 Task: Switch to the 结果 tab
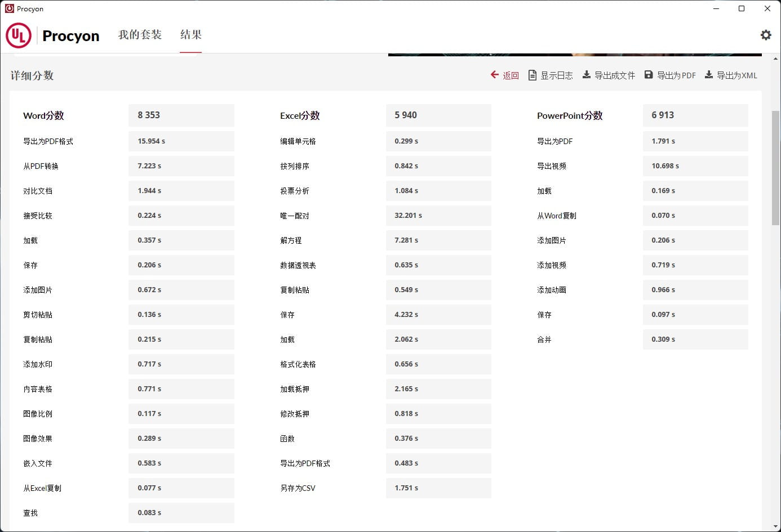tap(190, 35)
